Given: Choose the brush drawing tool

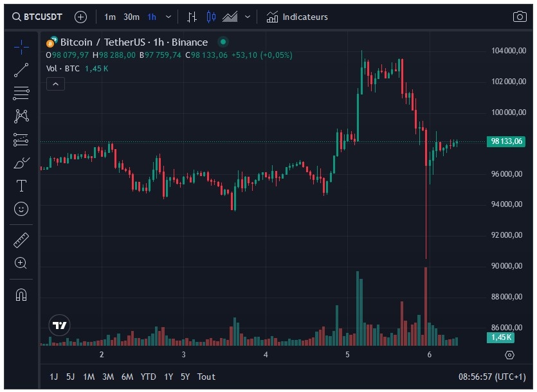Looking at the screenshot, I should pos(21,163).
